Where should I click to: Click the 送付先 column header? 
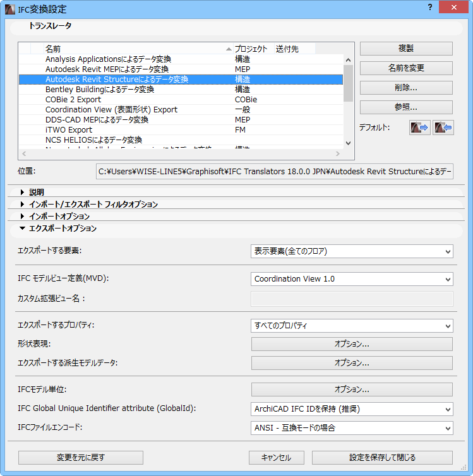(x=294, y=49)
